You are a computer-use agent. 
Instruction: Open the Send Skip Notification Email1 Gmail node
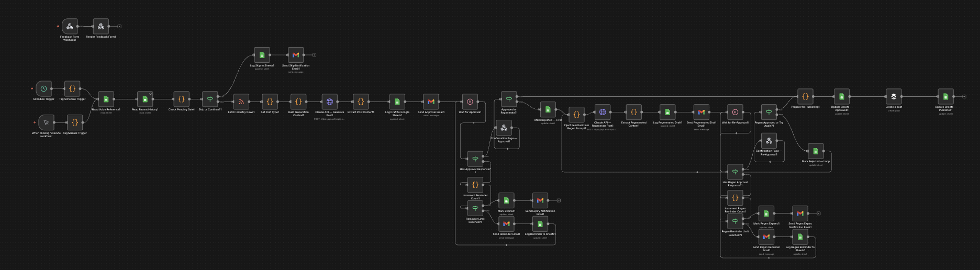tap(296, 55)
